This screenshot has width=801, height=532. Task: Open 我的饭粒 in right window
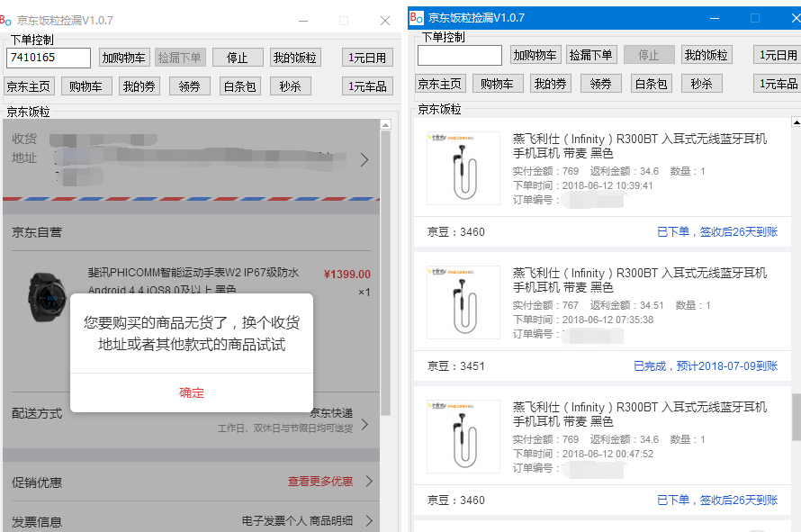click(706, 55)
